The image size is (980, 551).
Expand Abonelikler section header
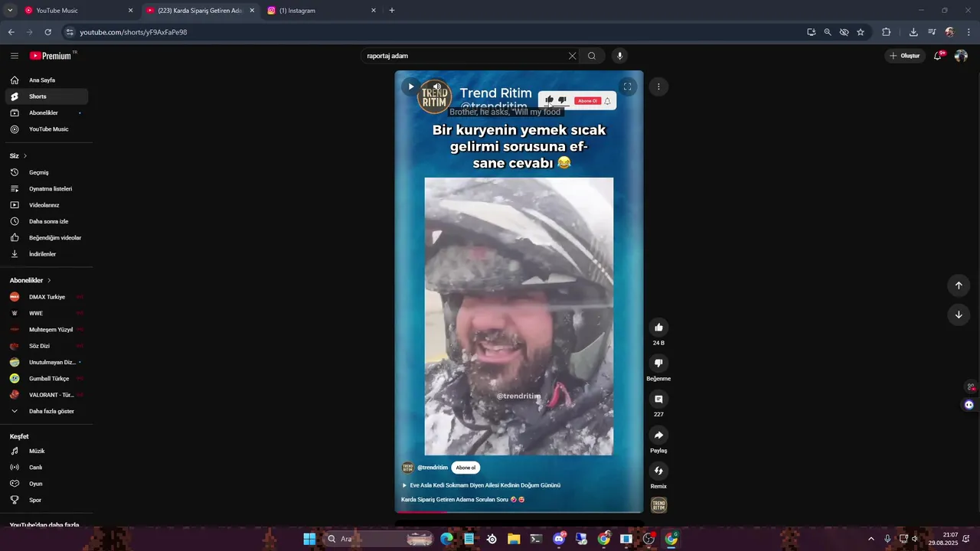[31, 281]
